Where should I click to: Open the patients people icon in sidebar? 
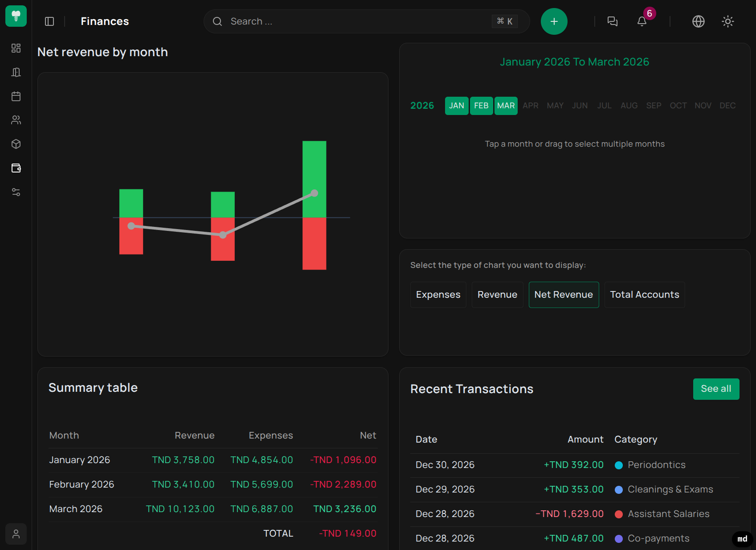[x=16, y=120]
